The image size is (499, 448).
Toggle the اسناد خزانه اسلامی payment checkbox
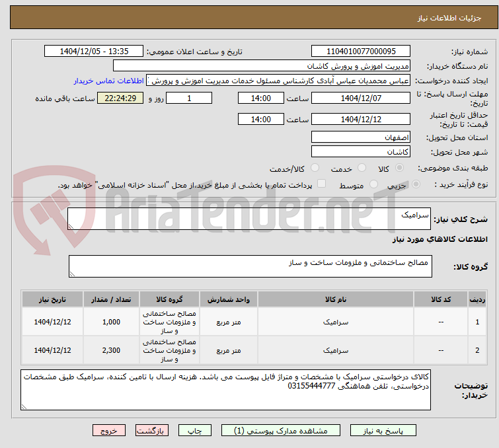321,184
